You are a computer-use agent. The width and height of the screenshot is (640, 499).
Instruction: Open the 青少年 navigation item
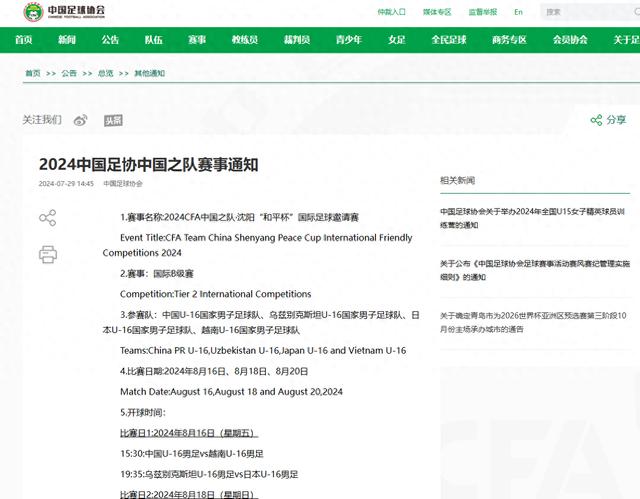348,40
